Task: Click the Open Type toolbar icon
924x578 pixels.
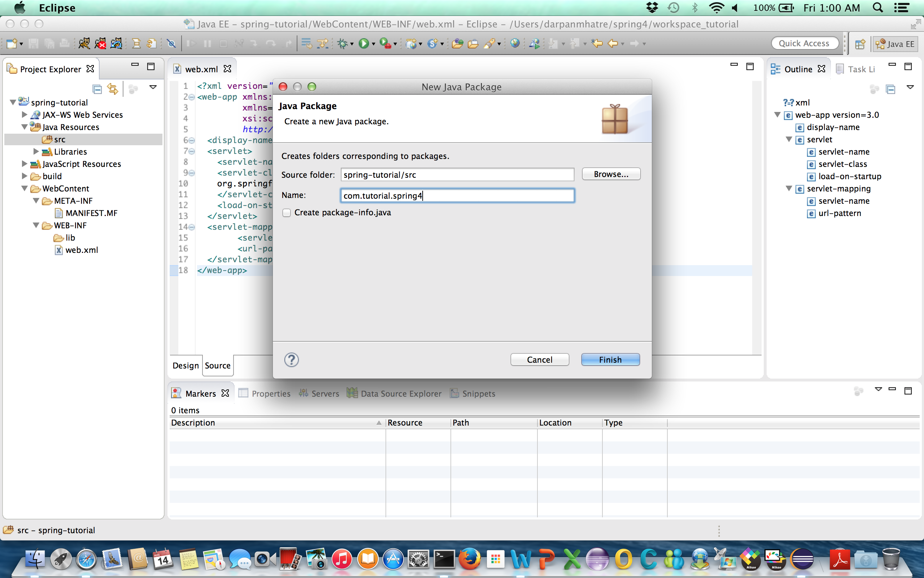Action: (x=457, y=44)
